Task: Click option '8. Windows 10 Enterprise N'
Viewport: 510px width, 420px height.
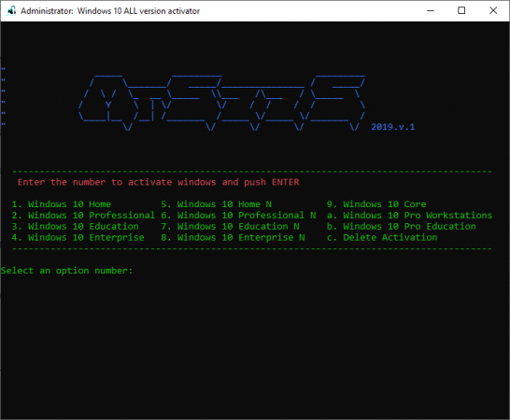Action: pyautogui.click(x=233, y=237)
